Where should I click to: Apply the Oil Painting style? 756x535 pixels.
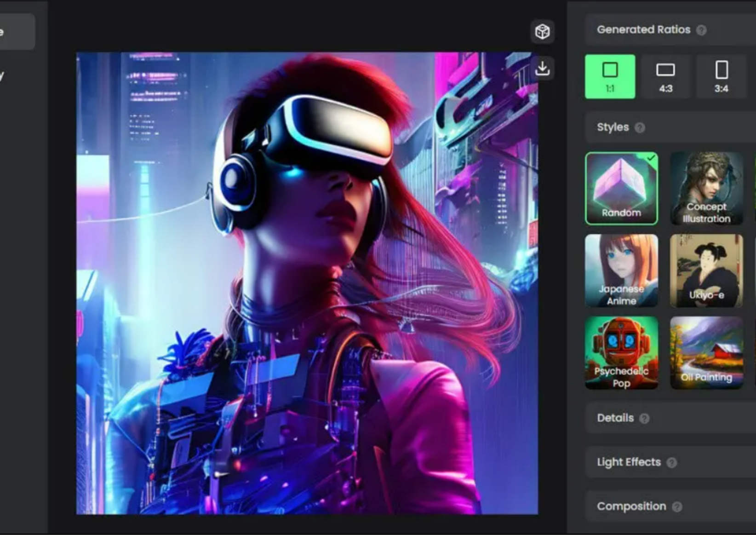[706, 353]
